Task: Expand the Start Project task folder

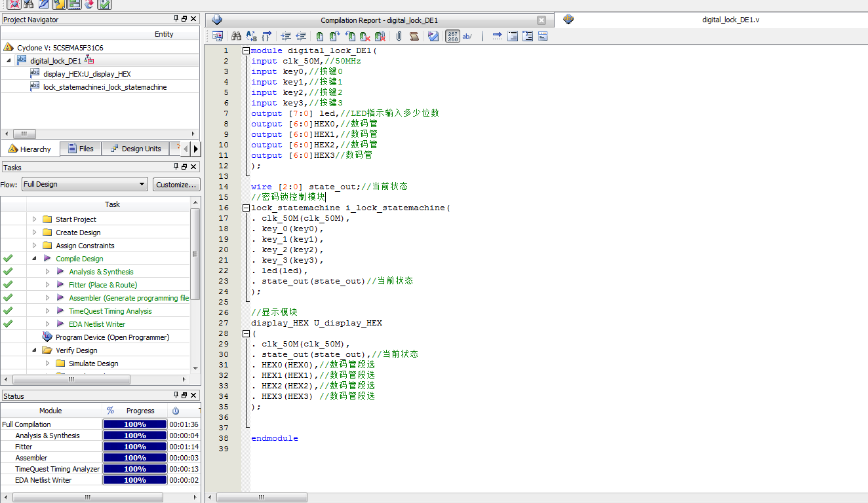Action: [x=34, y=219]
